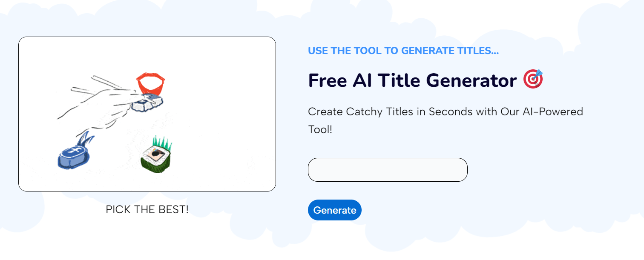The height and width of the screenshot is (260, 644).
Task: Click the blue Generate button
Action: pyautogui.click(x=334, y=210)
